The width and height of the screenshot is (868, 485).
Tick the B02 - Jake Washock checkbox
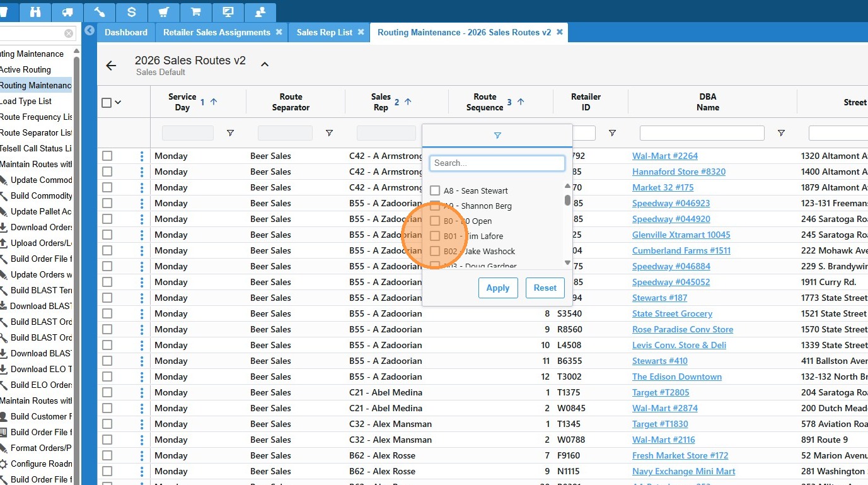435,251
